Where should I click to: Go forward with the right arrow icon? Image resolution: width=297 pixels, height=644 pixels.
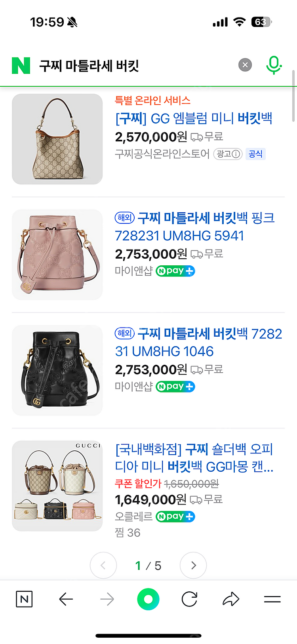107,599
